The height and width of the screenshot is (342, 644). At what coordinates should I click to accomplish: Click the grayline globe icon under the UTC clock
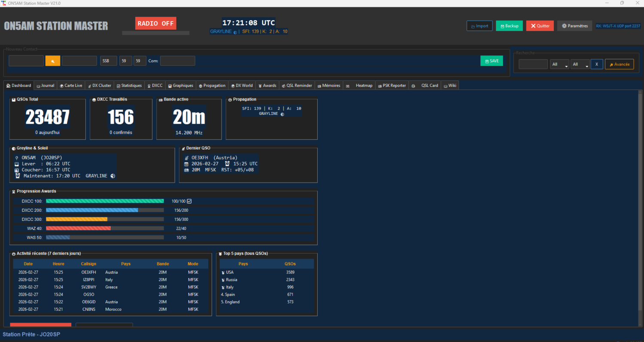pyautogui.click(x=235, y=32)
